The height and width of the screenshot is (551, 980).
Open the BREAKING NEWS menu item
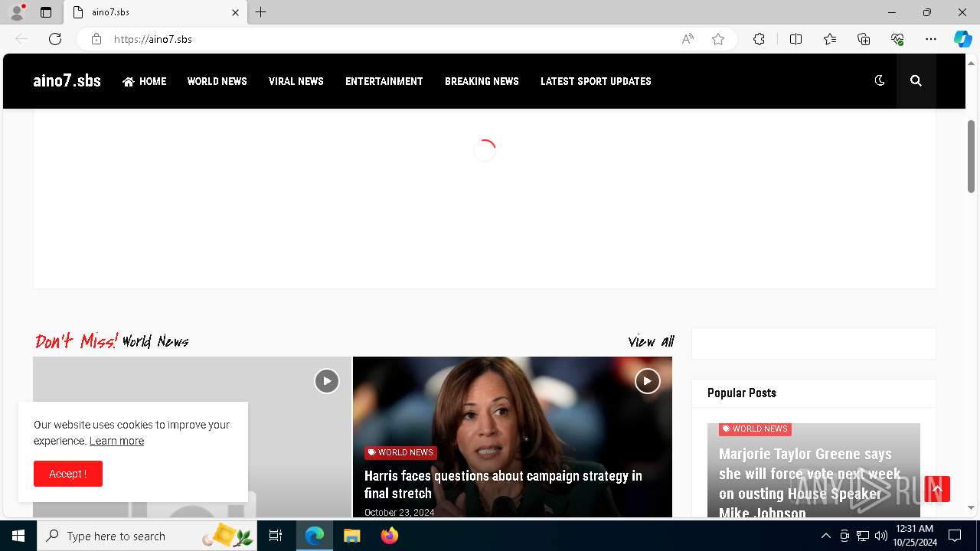[482, 81]
